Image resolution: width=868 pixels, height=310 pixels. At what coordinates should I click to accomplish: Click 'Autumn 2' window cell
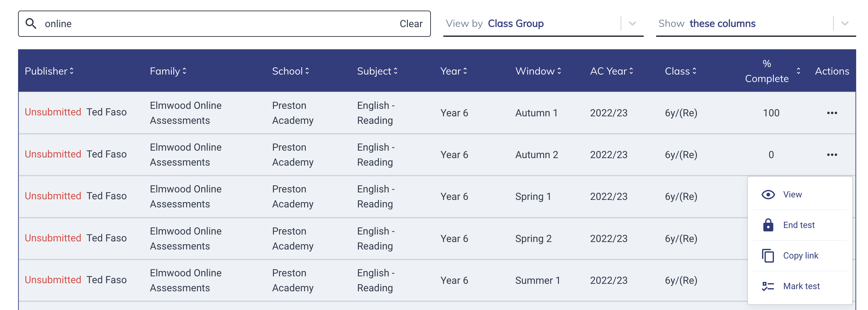point(537,154)
